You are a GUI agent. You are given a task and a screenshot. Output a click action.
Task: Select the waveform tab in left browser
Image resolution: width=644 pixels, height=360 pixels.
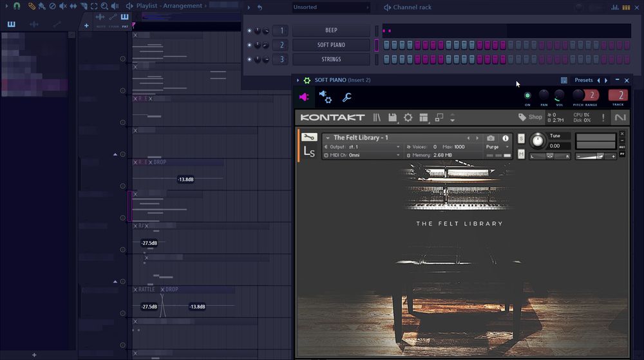pos(34,24)
